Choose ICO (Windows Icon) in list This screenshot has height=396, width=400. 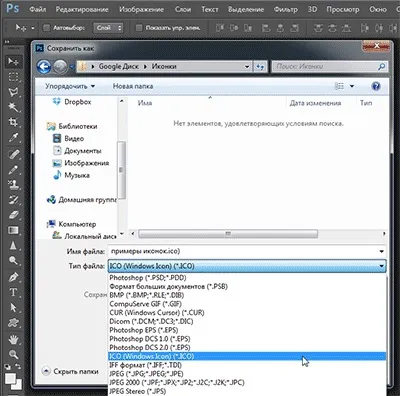247,356
